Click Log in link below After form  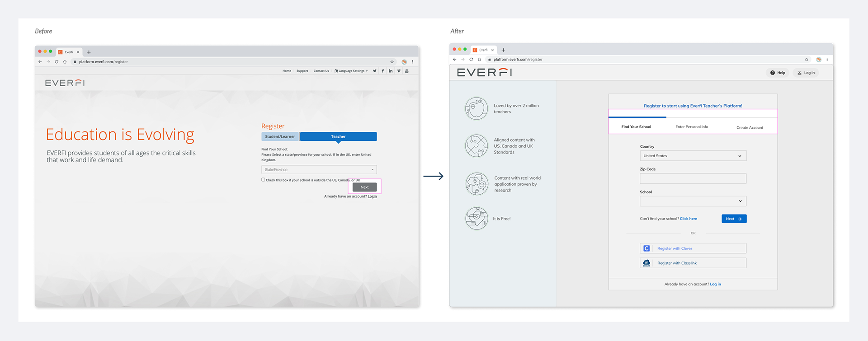coord(715,284)
